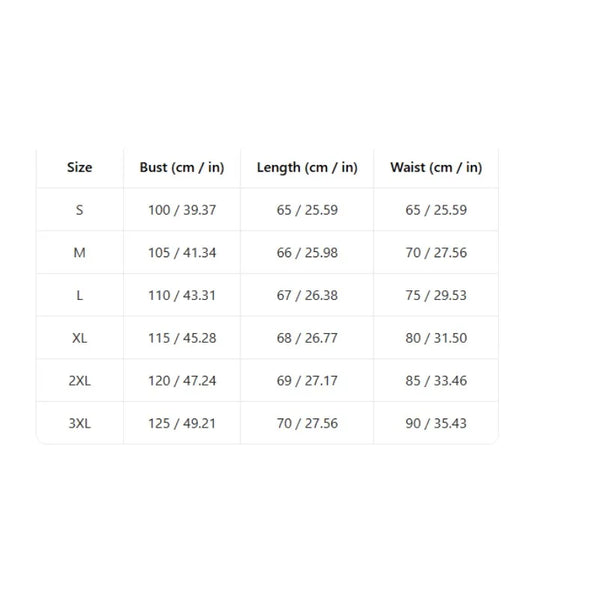Click bust value 125 / 49.21
This screenshot has width=600, height=600.
181,423
